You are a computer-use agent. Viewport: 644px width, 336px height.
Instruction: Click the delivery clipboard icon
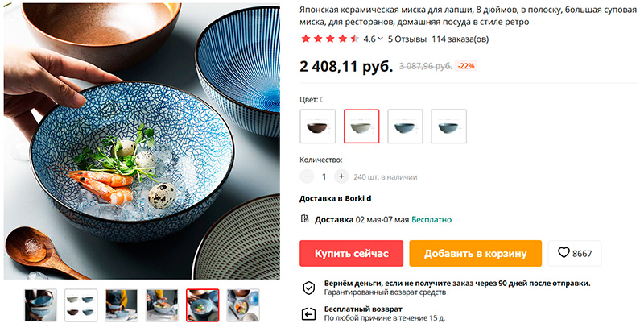click(x=305, y=219)
